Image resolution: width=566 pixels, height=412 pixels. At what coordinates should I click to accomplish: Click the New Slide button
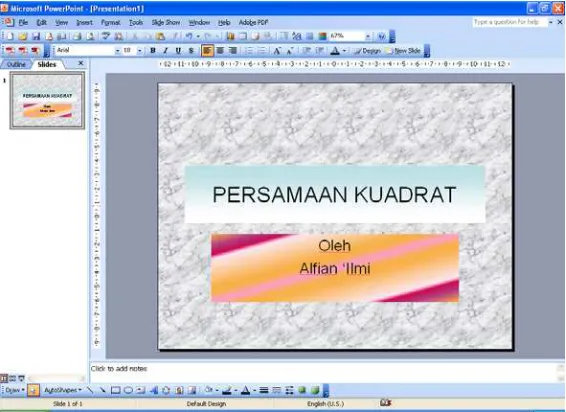pos(404,51)
